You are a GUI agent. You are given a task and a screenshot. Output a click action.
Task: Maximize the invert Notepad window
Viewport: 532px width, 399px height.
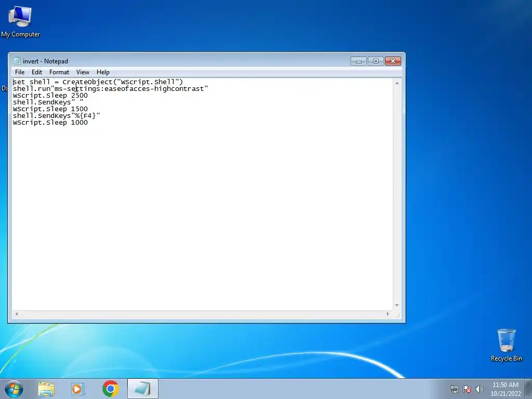(376, 61)
